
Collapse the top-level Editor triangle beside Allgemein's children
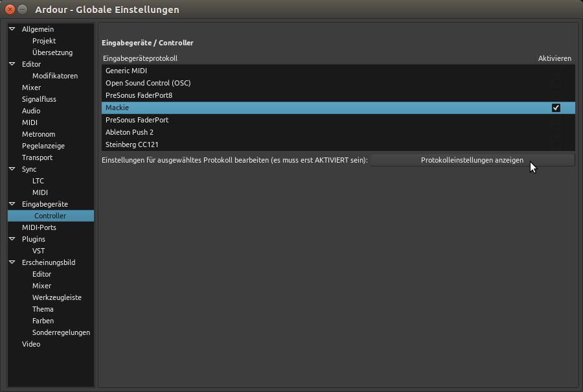12,64
